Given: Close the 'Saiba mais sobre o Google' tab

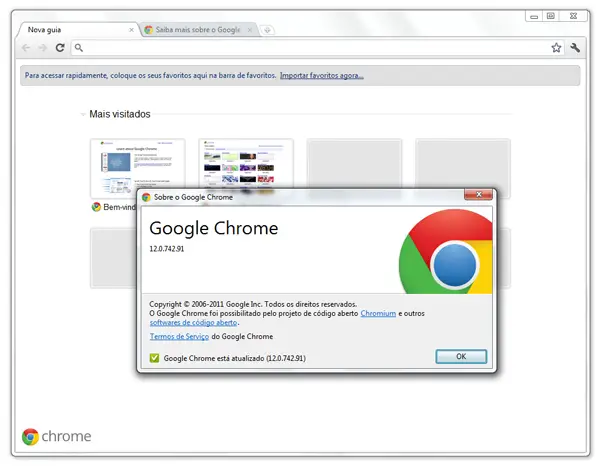Looking at the screenshot, I should pyautogui.click(x=251, y=30).
